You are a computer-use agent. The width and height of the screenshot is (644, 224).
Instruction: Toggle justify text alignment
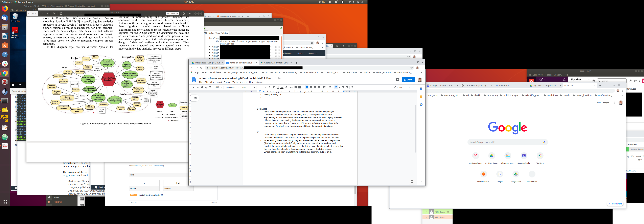(x=319, y=87)
